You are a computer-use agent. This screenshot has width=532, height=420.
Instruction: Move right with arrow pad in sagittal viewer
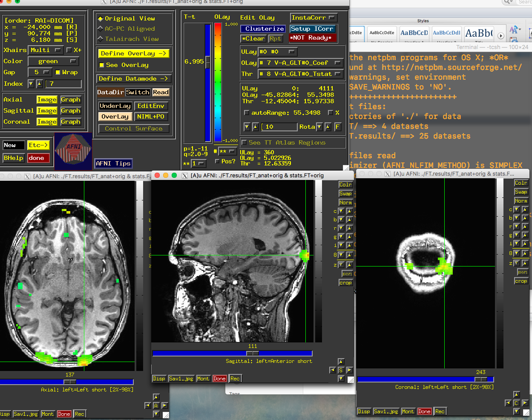click(349, 370)
